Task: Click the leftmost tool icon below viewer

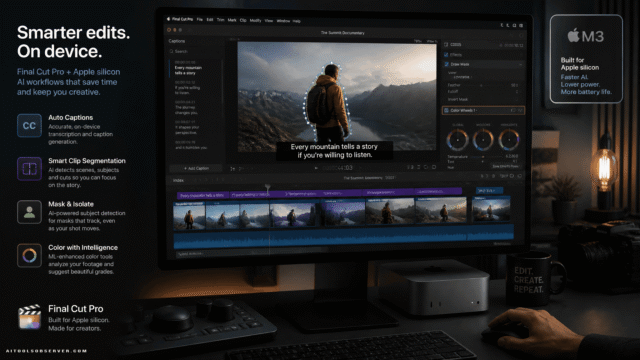Action: point(232,169)
